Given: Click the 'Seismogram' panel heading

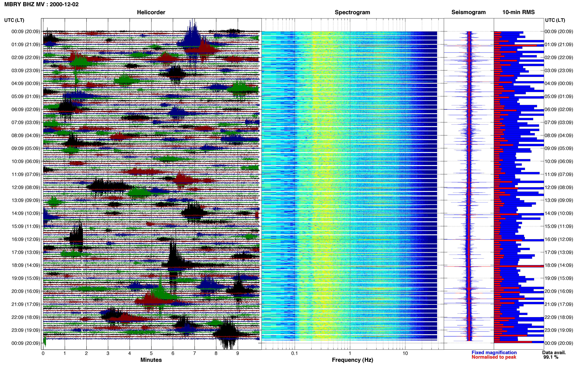Looking at the screenshot, I should tap(468, 12).
